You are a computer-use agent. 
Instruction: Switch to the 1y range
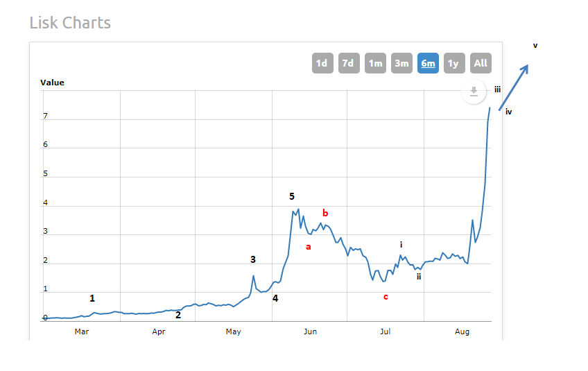pos(453,63)
